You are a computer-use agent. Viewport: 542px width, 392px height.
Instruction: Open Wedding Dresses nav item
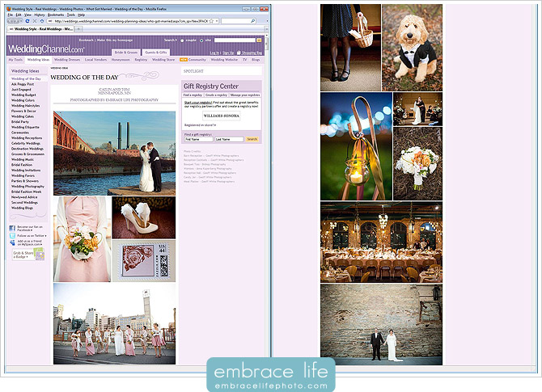67,60
